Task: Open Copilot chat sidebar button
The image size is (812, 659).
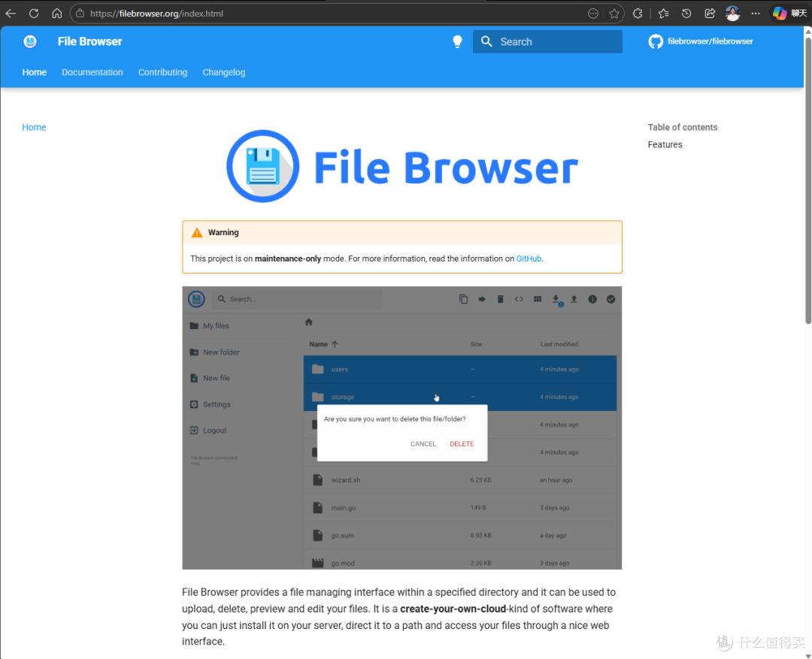Action: (x=789, y=14)
